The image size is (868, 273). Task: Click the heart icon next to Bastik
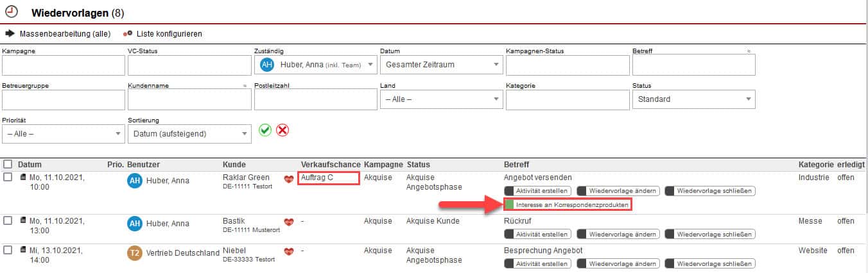(x=289, y=222)
